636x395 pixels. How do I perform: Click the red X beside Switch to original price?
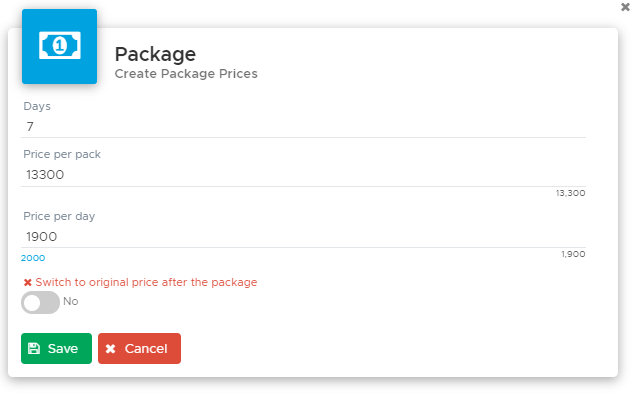(28, 282)
